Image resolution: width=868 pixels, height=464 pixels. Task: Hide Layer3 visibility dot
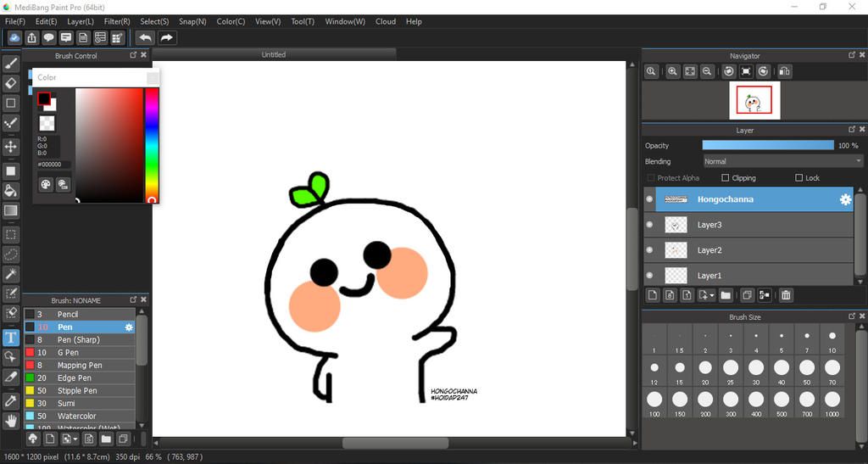coord(650,225)
